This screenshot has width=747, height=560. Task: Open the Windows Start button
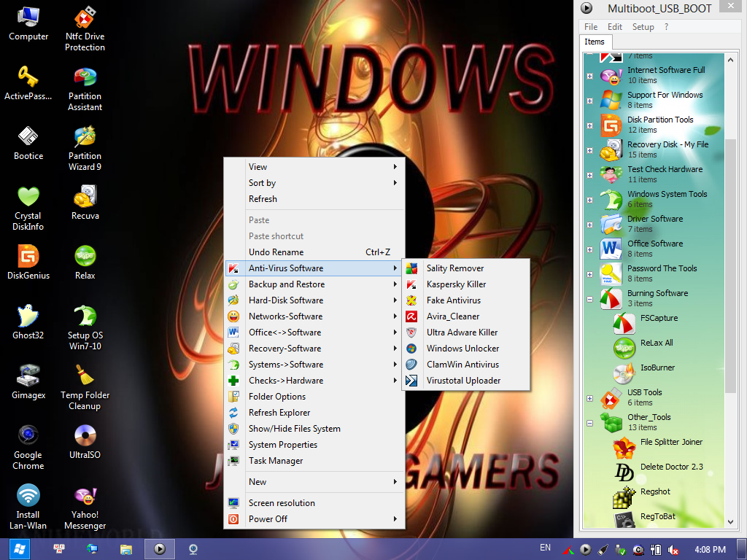tap(20, 549)
